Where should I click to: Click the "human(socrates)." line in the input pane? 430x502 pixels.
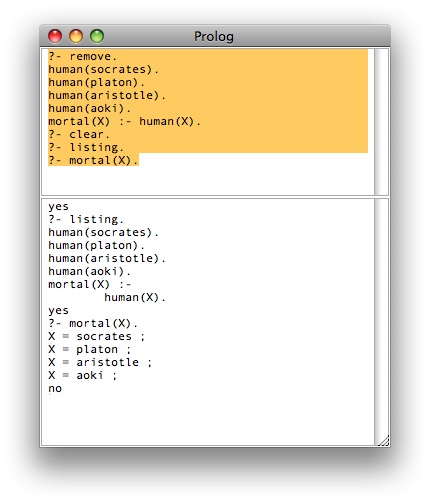[103, 69]
